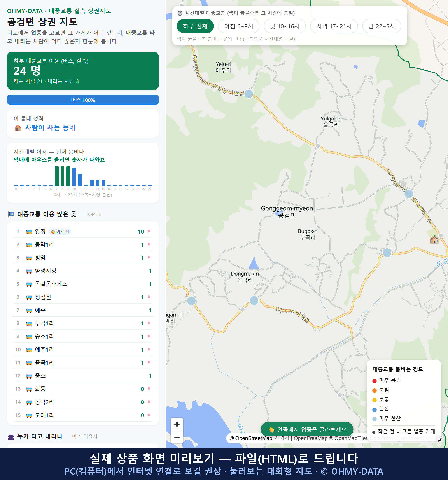Click the pin icon for 예주1리 row

pyautogui.click(x=149, y=350)
